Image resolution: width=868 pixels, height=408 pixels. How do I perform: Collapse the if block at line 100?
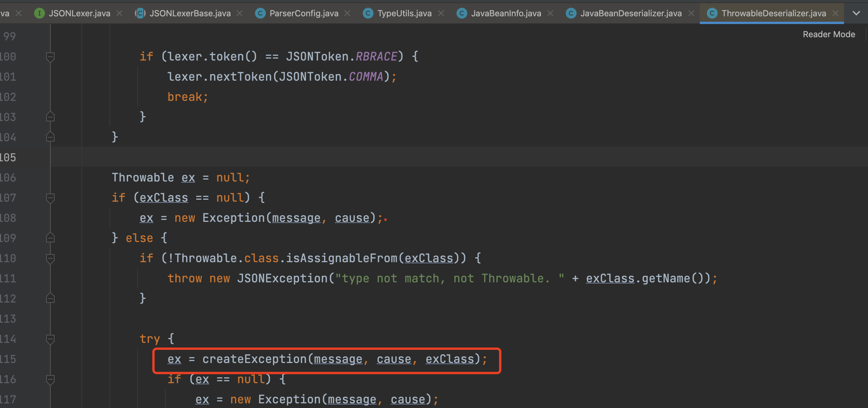tap(50, 57)
